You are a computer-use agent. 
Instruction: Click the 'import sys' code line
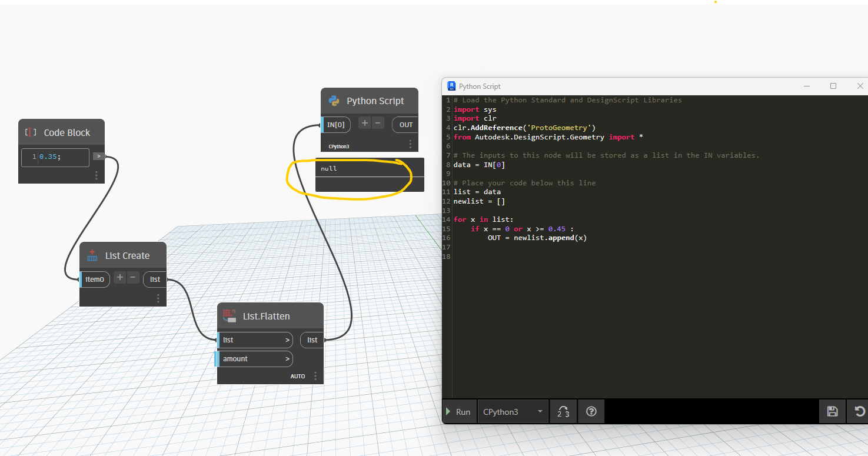[475, 109]
